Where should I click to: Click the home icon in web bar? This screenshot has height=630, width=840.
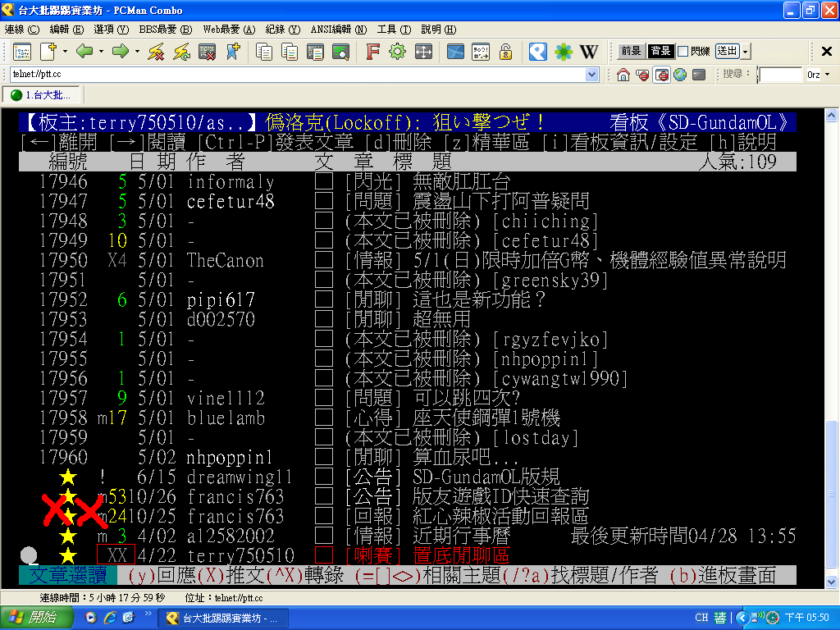click(x=623, y=75)
